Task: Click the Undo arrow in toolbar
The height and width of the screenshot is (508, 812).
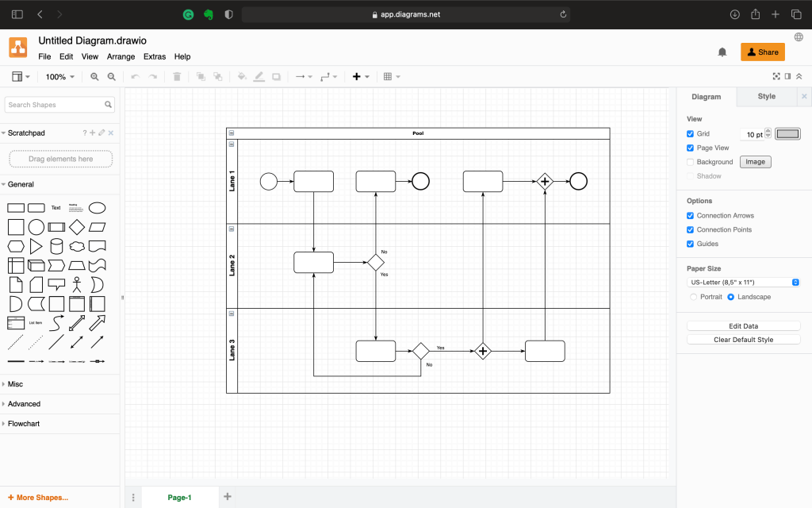Action: 135,77
